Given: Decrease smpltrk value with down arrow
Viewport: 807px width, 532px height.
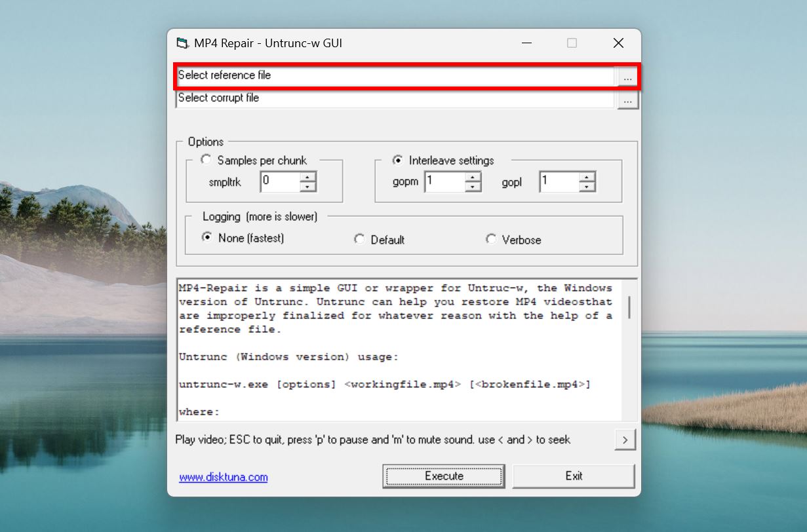Looking at the screenshot, I should 308,187.
